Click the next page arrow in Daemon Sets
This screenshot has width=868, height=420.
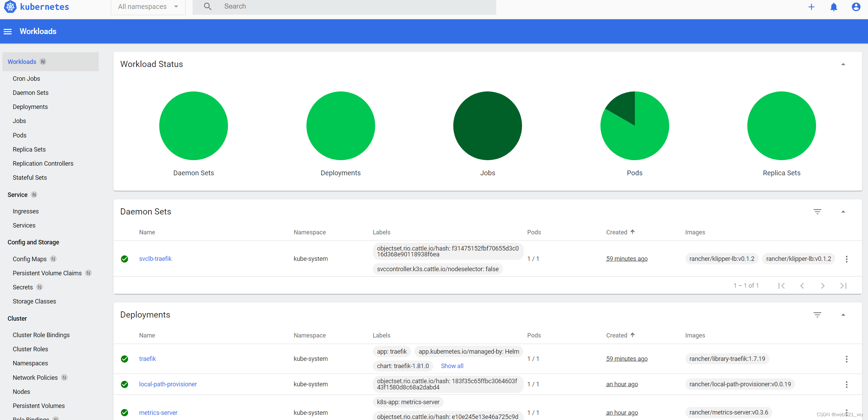click(823, 286)
